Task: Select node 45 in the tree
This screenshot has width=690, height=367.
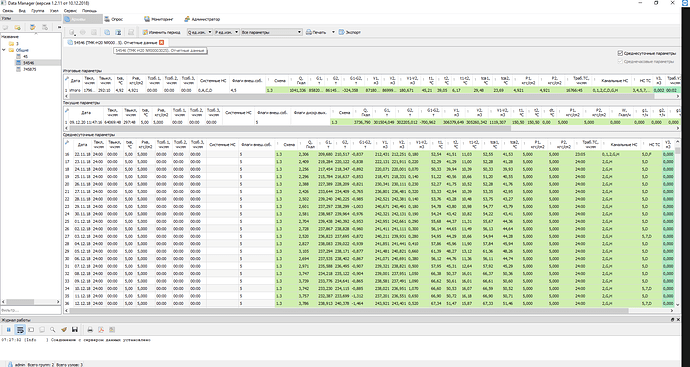Action: coord(26,56)
